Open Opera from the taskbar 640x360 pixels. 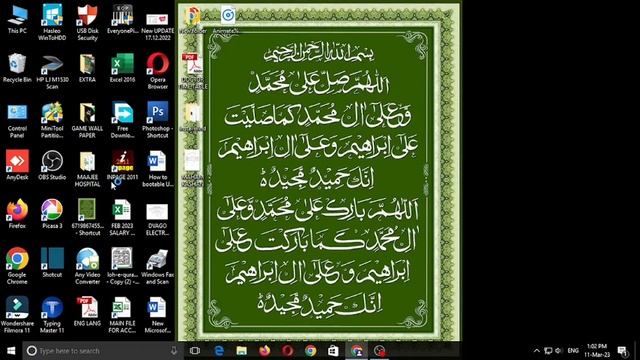[287, 351]
